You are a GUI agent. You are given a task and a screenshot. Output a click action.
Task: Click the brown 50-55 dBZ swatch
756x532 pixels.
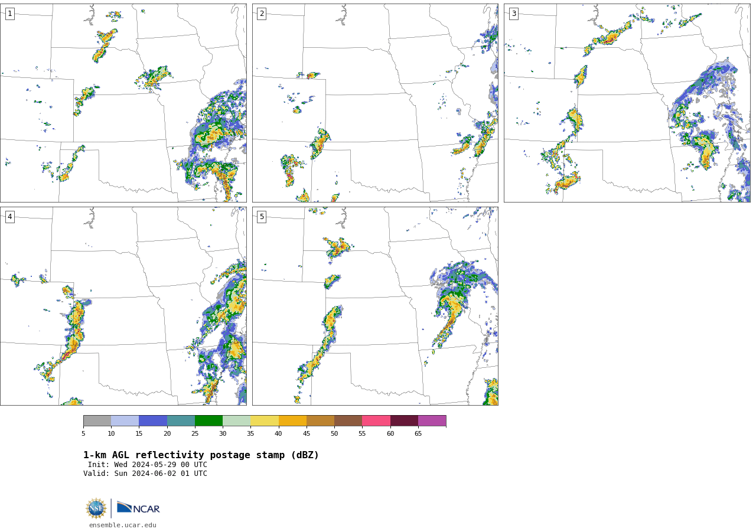(x=348, y=421)
